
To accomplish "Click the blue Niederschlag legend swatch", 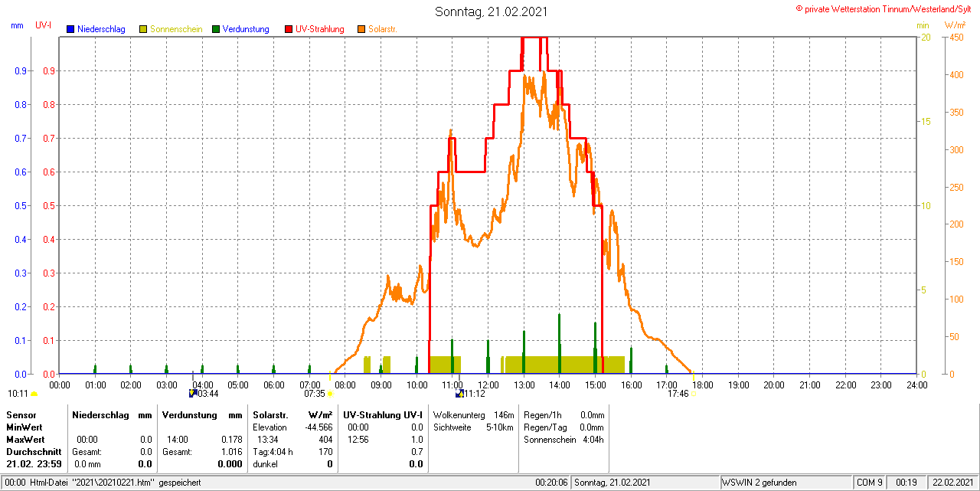I will (x=70, y=29).
